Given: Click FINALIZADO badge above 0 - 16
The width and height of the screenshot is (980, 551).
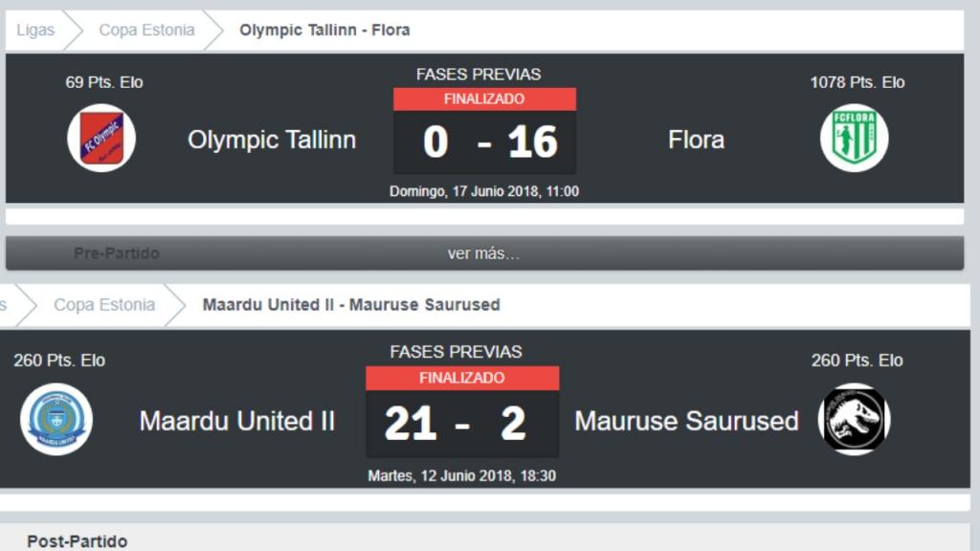Looking at the screenshot, I should click(484, 99).
